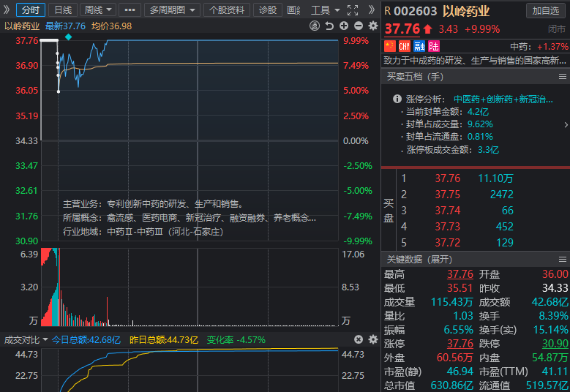The image size is (570, 392).
Task: Expand the left sidebar double chevron
Action: click(x=6, y=10)
